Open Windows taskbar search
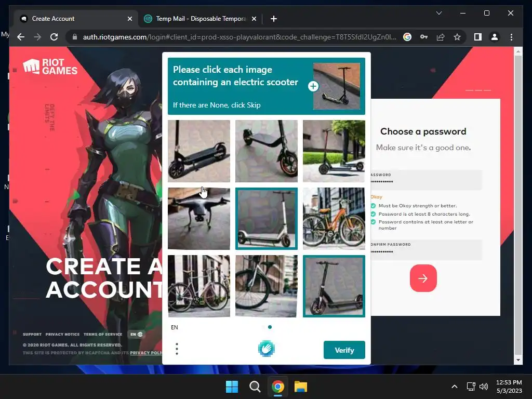 [x=255, y=387]
